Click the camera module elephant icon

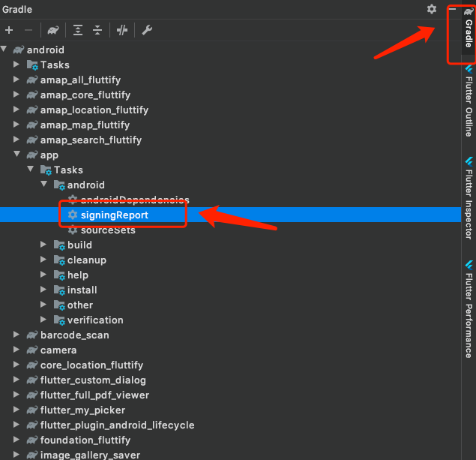click(x=32, y=350)
